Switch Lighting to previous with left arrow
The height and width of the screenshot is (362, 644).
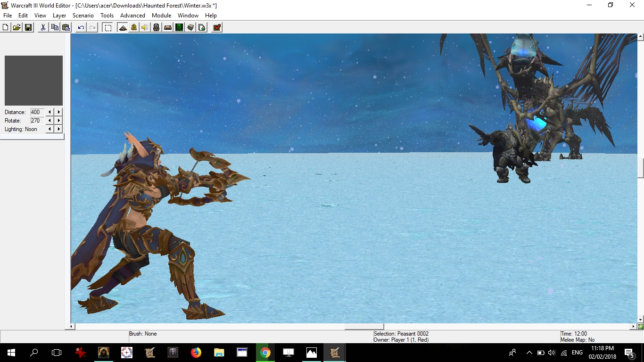[x=50, y=129]
